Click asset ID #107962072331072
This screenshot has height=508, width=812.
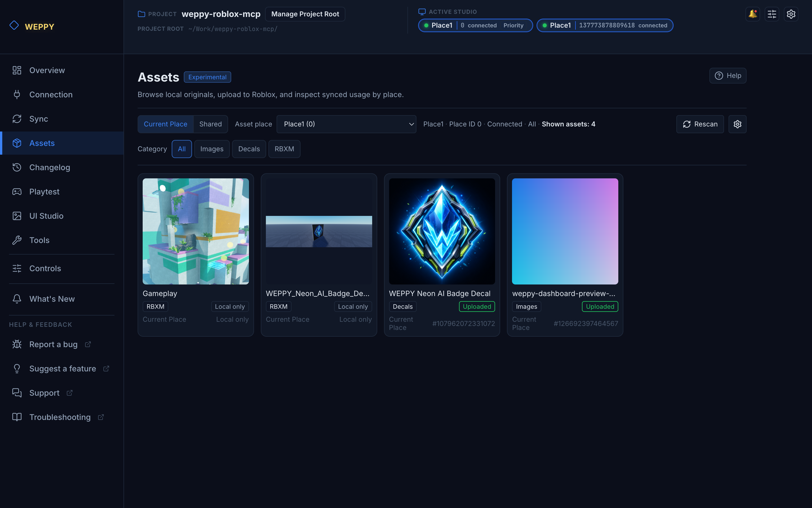tap(464, 323)
